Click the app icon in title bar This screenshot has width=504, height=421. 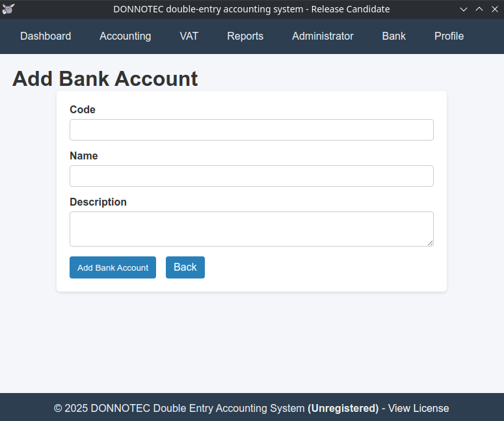[x=8, y=9]
